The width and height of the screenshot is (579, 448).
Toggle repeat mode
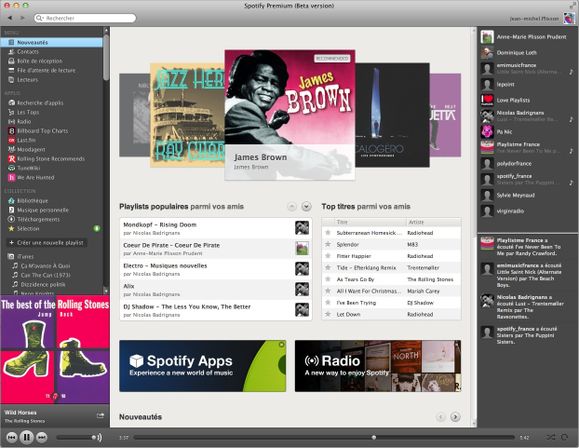pyautogui.click(x=564, y=437)
